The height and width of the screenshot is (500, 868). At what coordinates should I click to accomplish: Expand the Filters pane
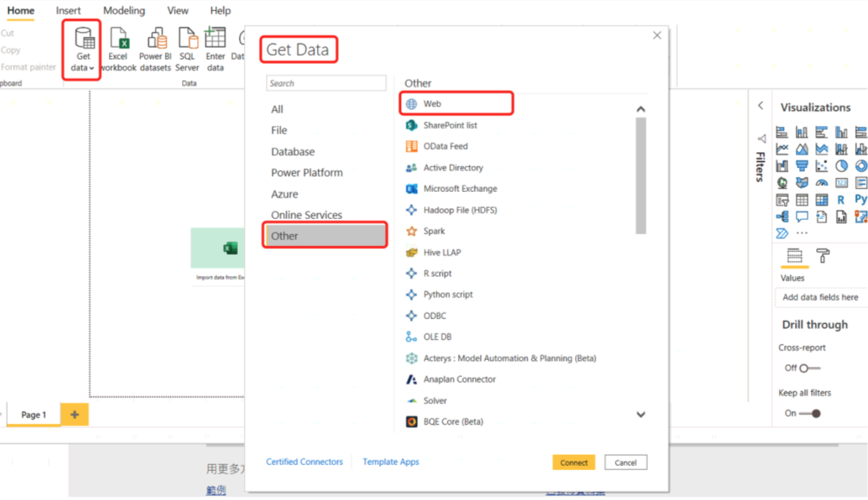tap(761, 161)
